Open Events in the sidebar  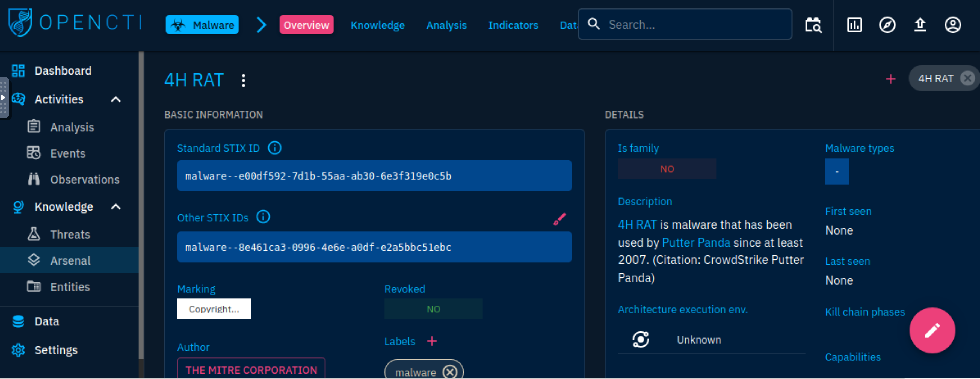point(68,153)
